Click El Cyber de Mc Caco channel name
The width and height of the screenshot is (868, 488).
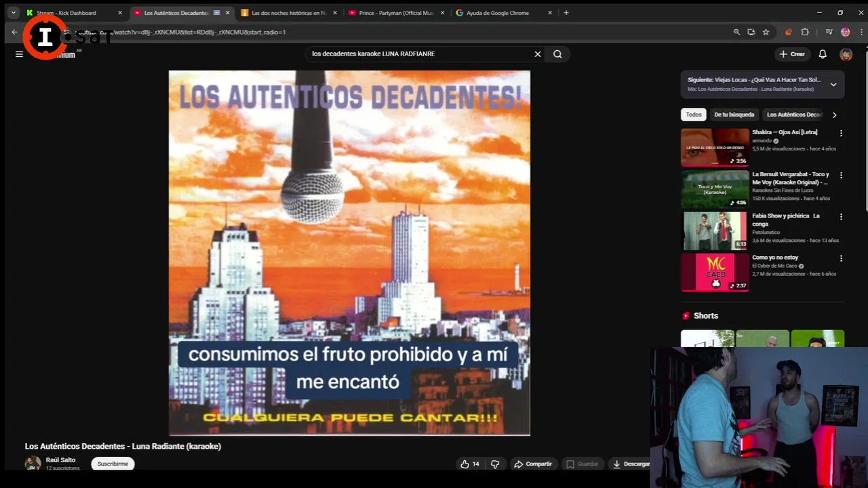pyautogui.click(x=774, y=266)
